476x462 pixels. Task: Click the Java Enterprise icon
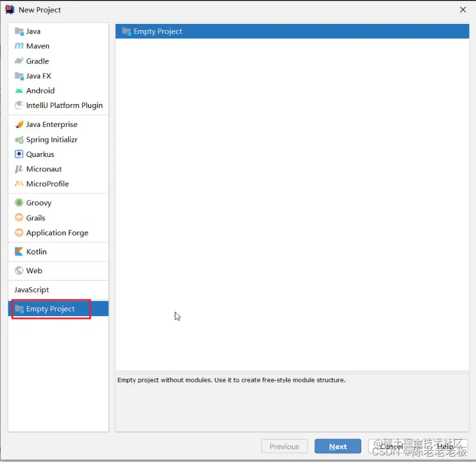19,125
